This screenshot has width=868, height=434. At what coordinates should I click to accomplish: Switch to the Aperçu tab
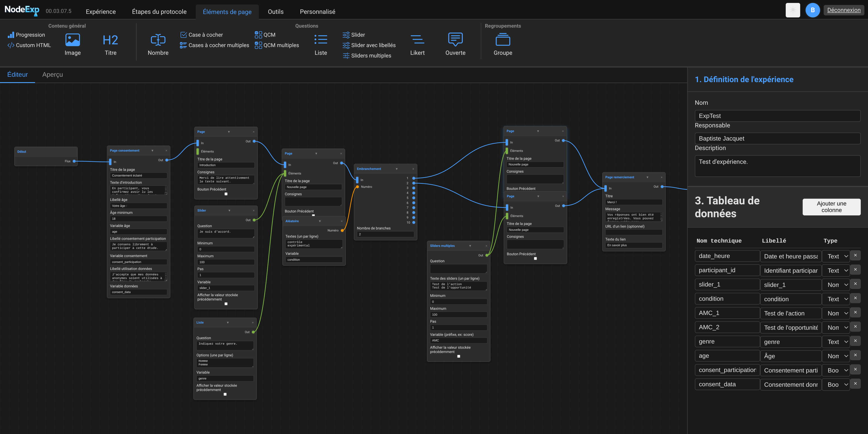[x=52, y=74]
